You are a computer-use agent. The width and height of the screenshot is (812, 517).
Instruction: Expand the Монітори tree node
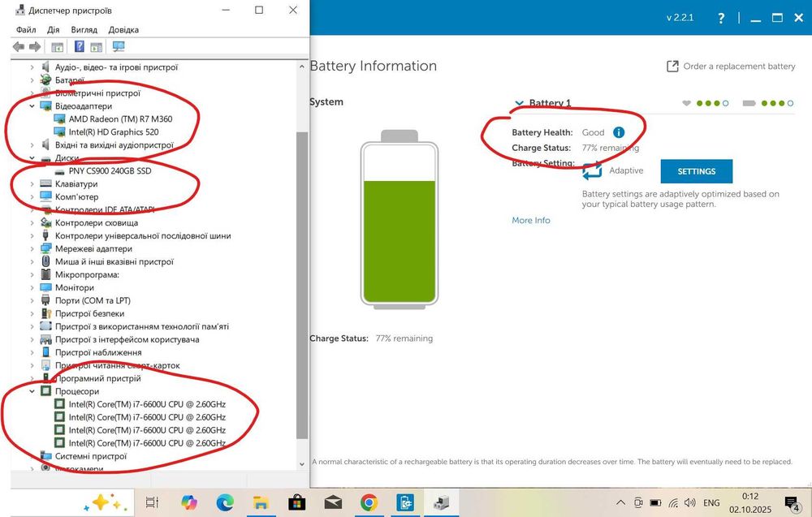[x=32, y=288]
